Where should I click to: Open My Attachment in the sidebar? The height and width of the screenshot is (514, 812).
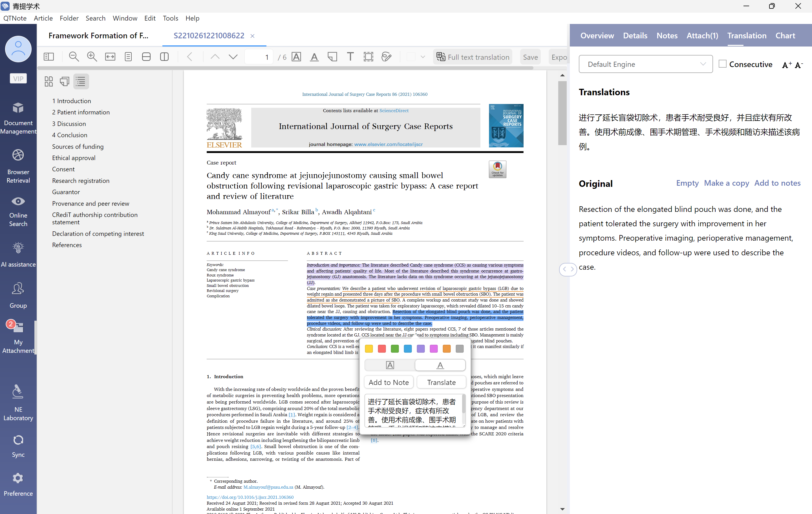pos(18,338)
